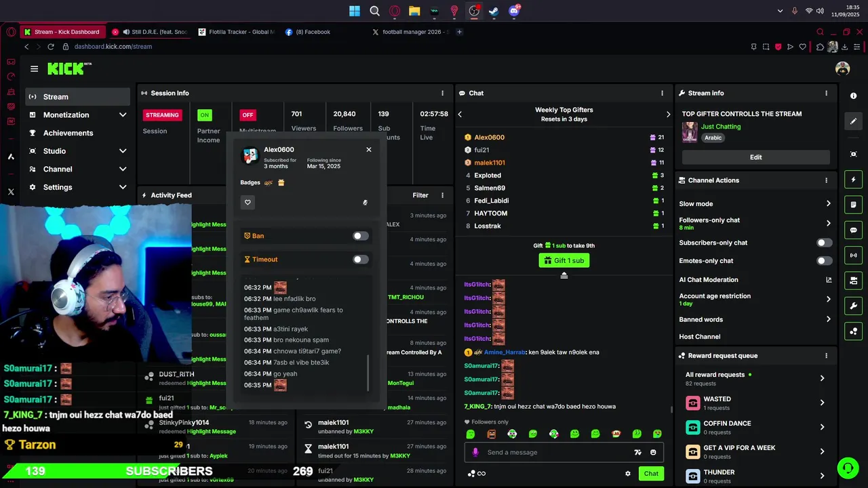
Task: Click the Gift 1 sub button
Action: click(x=564, y=260)
